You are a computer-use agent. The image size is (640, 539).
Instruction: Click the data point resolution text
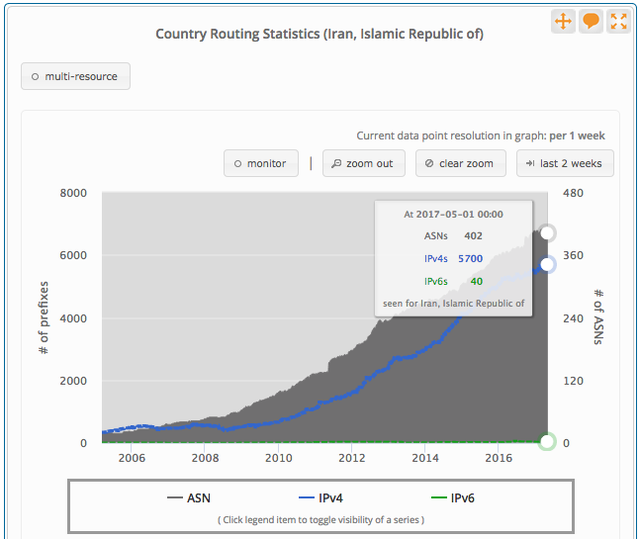(x=481, y=136)
